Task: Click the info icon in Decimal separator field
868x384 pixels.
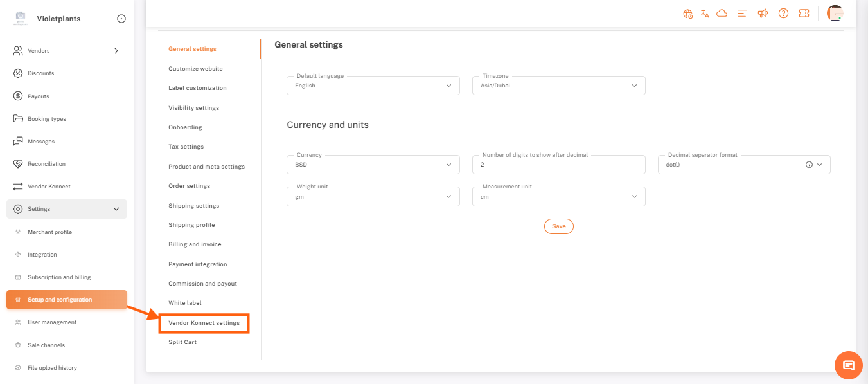Action: pos(809,165)
